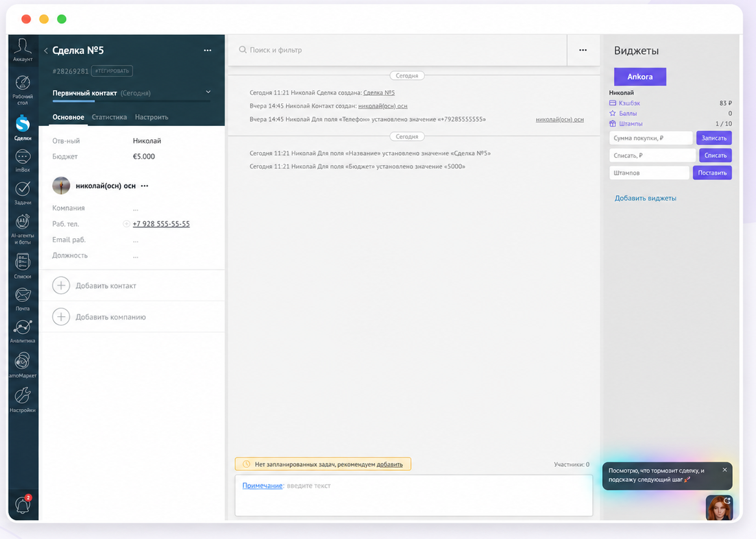Click the Ankora widget button
This screenshot has height=539, width=756.
click(640, 77)
